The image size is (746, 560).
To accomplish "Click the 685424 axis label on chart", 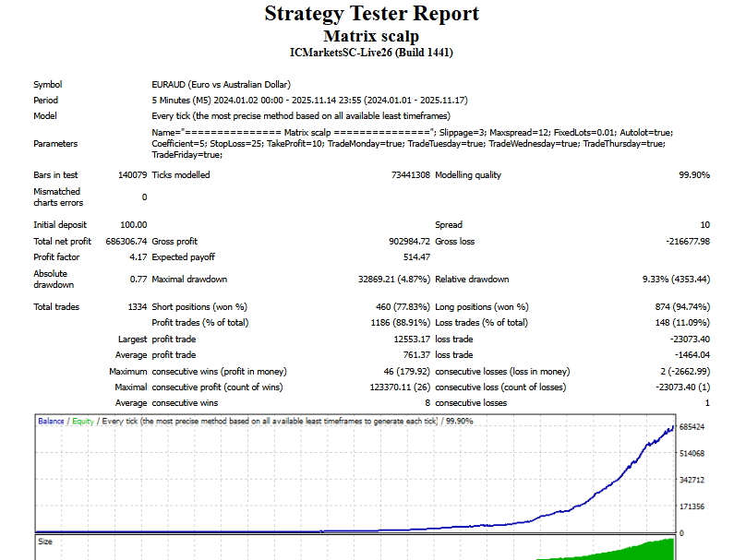I will coord(692,428).
